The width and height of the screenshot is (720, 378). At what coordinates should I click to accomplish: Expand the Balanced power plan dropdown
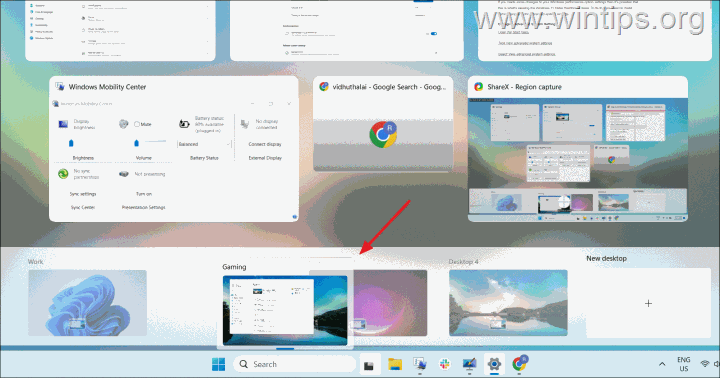204,144
